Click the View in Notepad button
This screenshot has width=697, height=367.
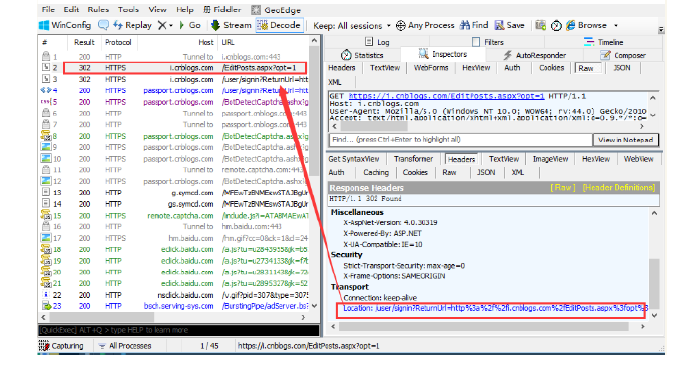coord(625,140)
